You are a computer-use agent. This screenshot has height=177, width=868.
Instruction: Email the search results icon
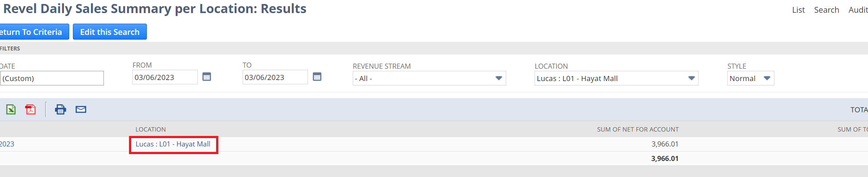point(81,109)
